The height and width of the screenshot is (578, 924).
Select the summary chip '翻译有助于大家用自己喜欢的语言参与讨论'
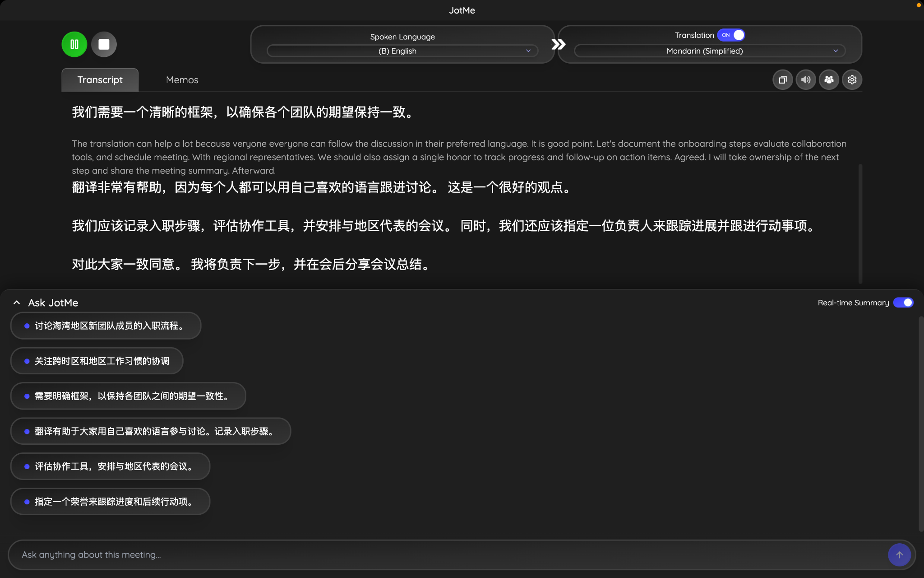(151, 431)
